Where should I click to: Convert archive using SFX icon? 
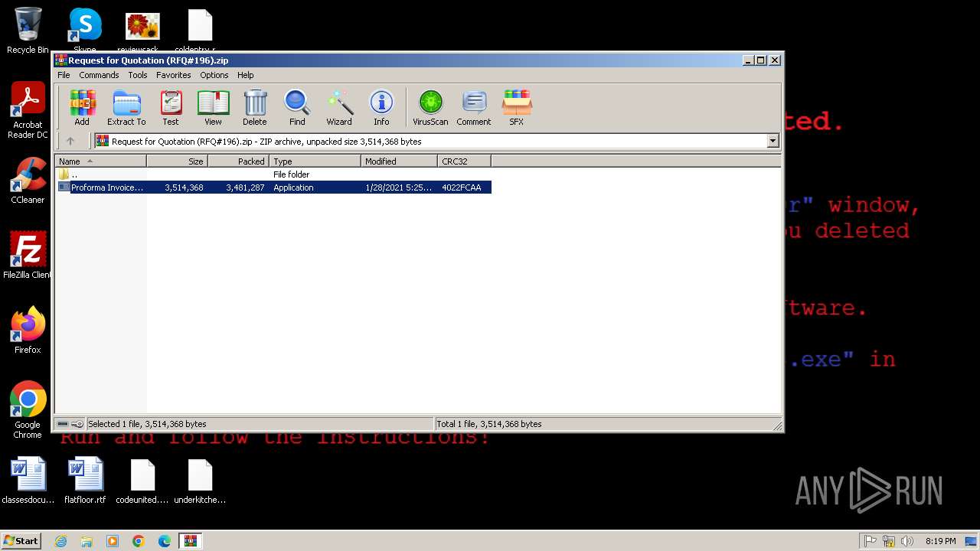[x=517, y=107]
